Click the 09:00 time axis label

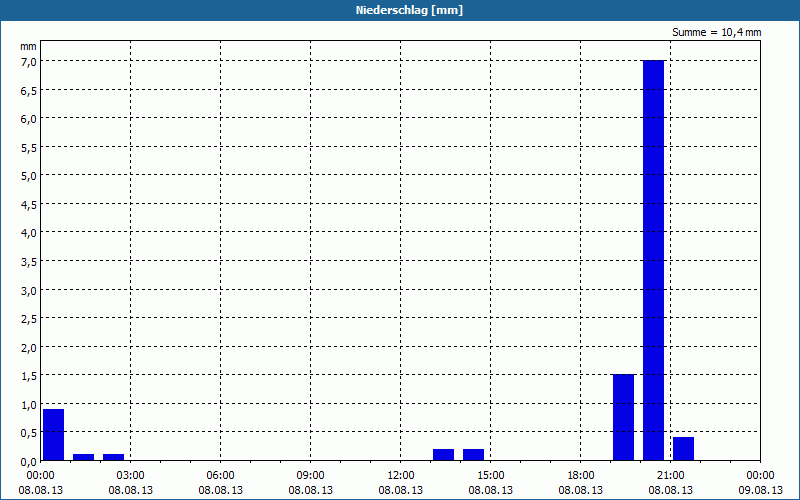point(311,476)
